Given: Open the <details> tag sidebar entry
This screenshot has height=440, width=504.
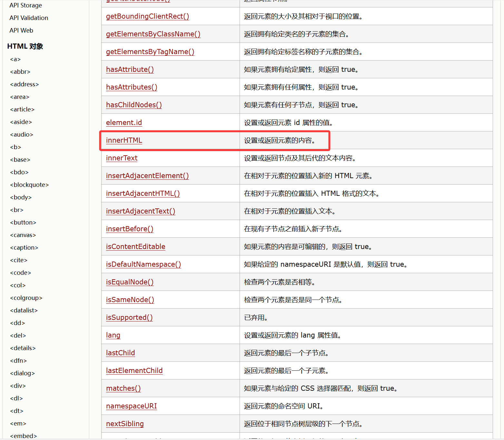Looking at the screenshot, I should 23,348.
